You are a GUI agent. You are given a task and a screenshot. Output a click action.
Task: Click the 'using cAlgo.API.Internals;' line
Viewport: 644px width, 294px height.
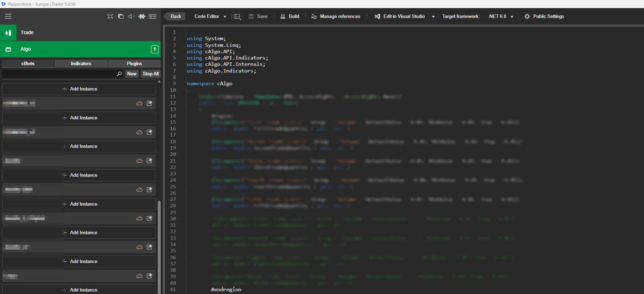click(x=226, y=64)
